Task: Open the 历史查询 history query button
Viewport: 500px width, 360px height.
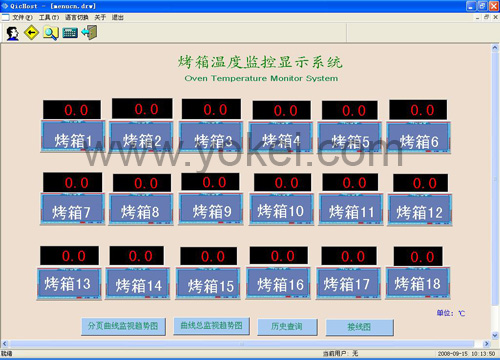Action: tap(287, 327)
